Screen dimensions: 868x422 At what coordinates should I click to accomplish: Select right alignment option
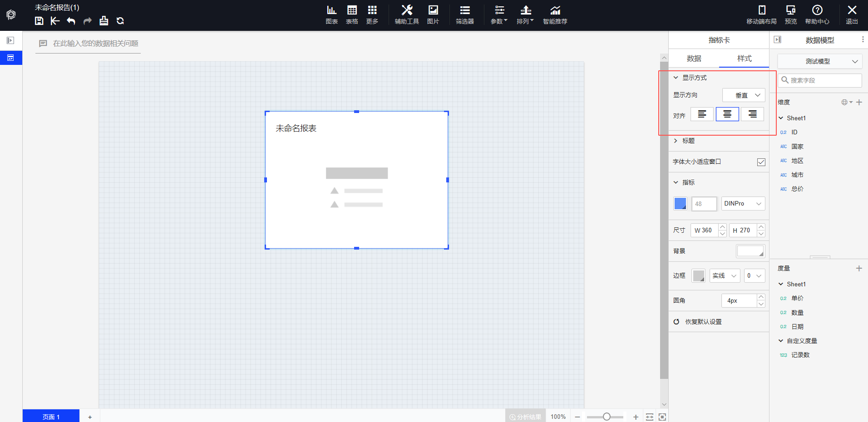pyautogui.click(x=752, y=114)
